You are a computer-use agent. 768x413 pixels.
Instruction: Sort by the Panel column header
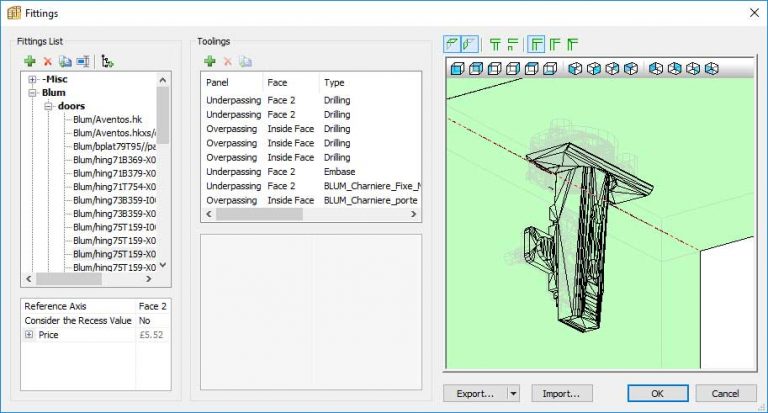(x=233, y=82)
